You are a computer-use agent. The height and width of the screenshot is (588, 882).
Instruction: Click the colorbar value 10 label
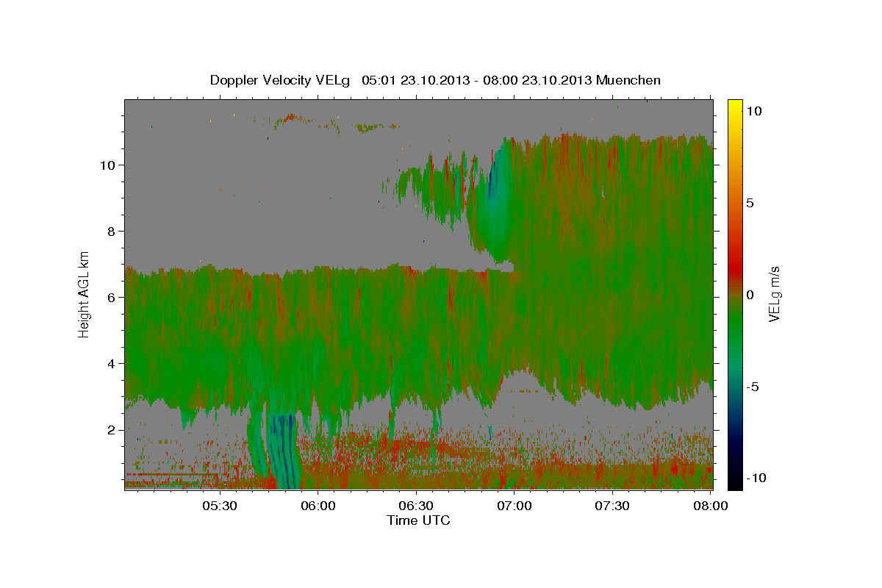[754, 110]
